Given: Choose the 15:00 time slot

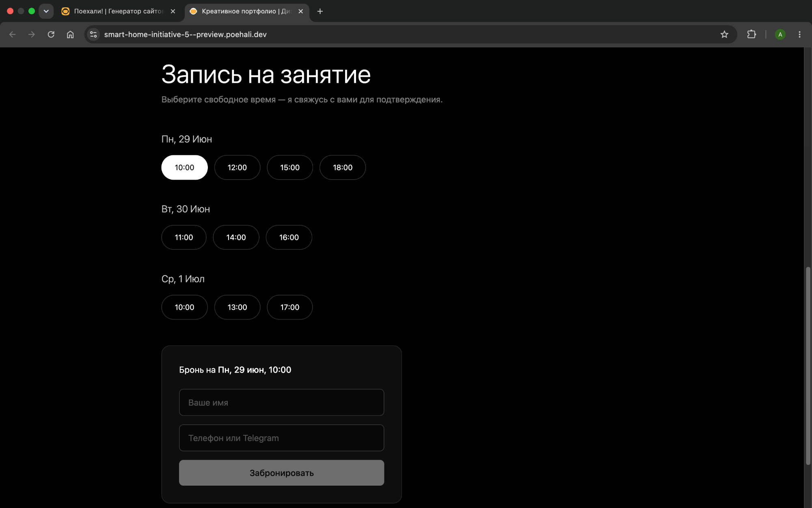Looking at the screenshot, I should point(290,167).
